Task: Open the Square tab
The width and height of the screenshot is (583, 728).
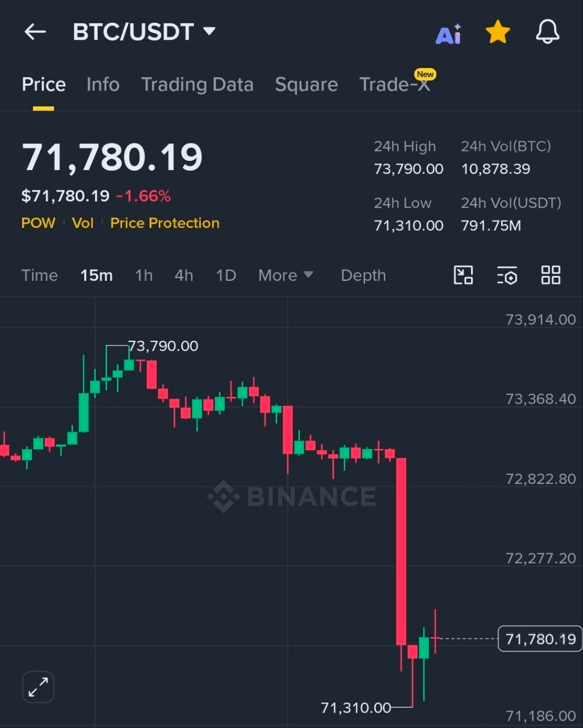Action: click(x=306, y=85)
